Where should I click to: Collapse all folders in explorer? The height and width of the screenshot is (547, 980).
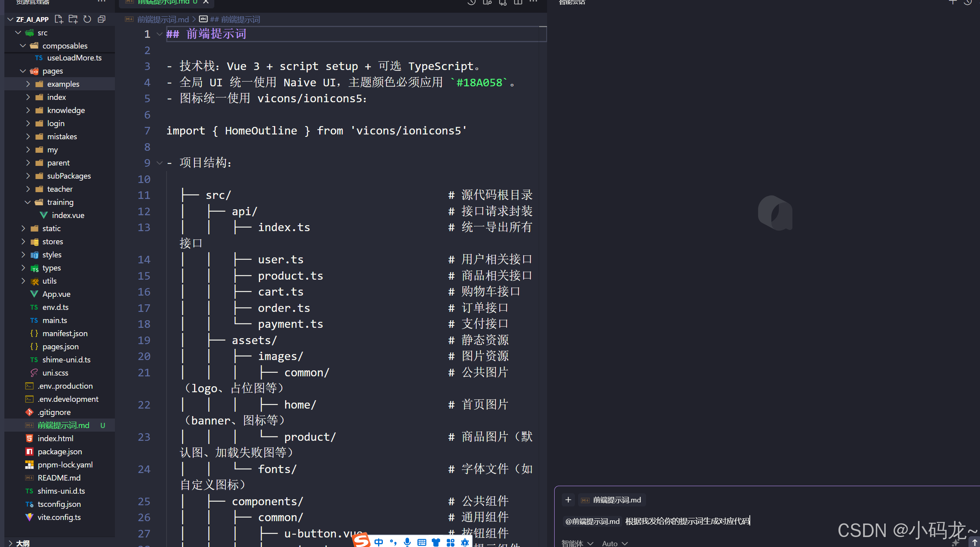tap(102, 19)
